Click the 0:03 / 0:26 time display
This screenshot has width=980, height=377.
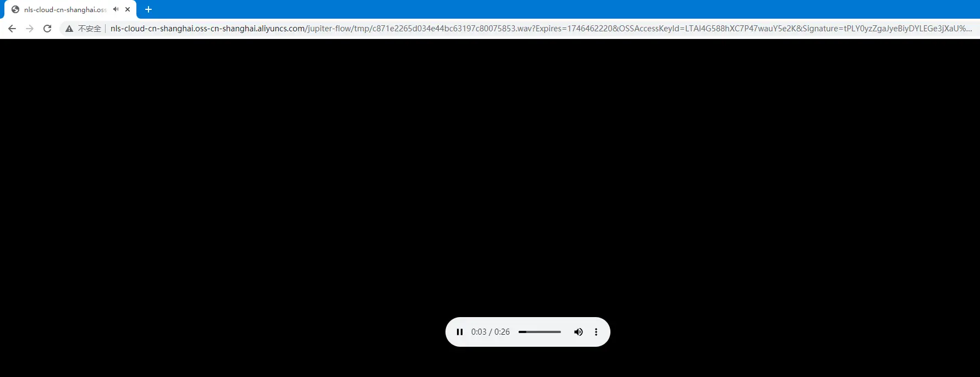[x=490, y=332]
